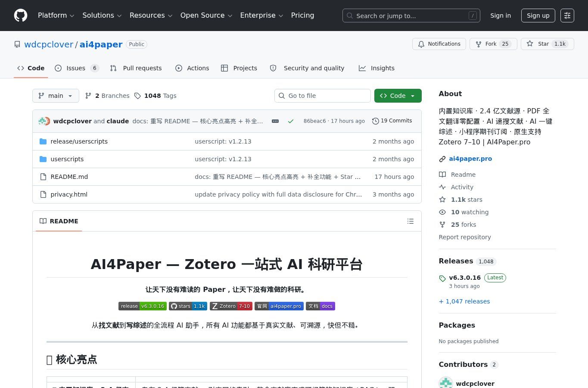Open the ai4paper.pro website link
The image size is (588, 388).
(x=470, y=159)
